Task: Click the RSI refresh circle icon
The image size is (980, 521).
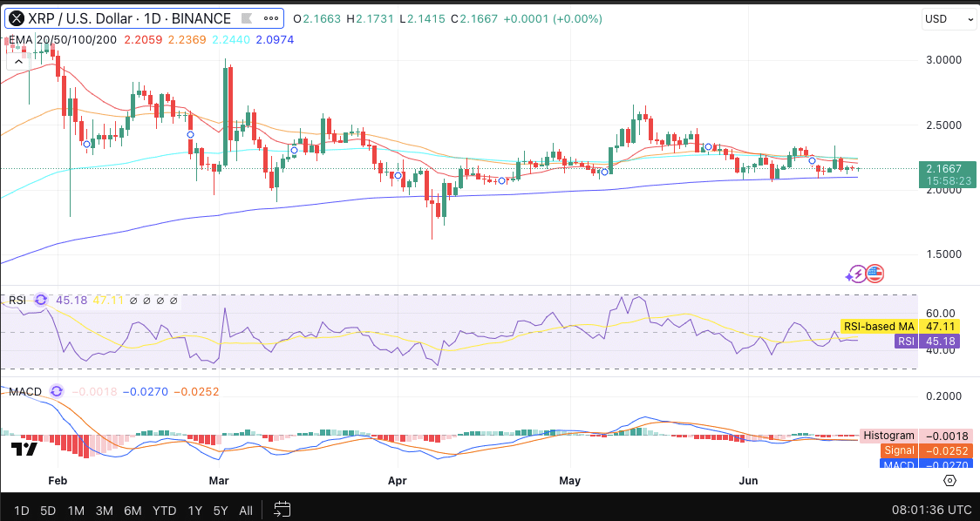Action: coord(41,301)
